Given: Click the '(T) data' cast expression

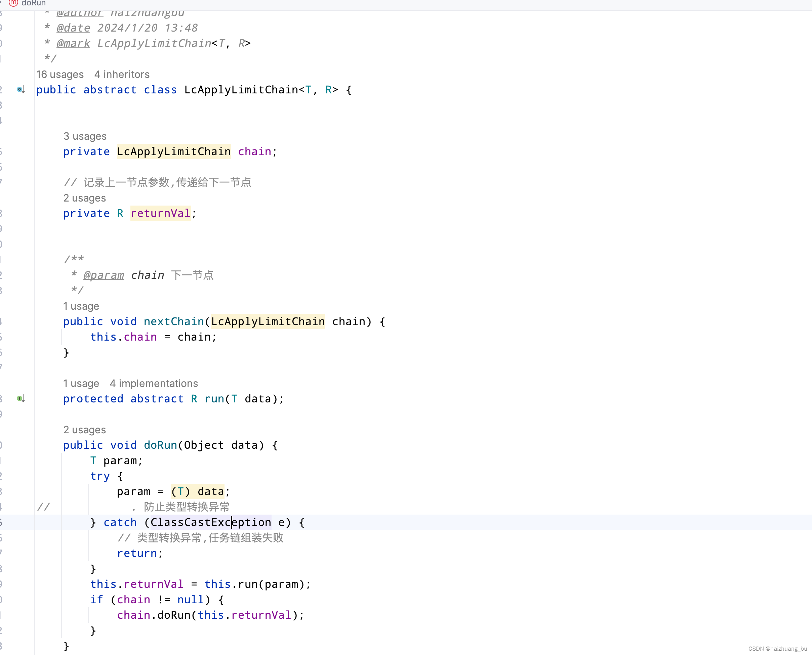Looking at the screenshot, I should click(x=197, y=492).
